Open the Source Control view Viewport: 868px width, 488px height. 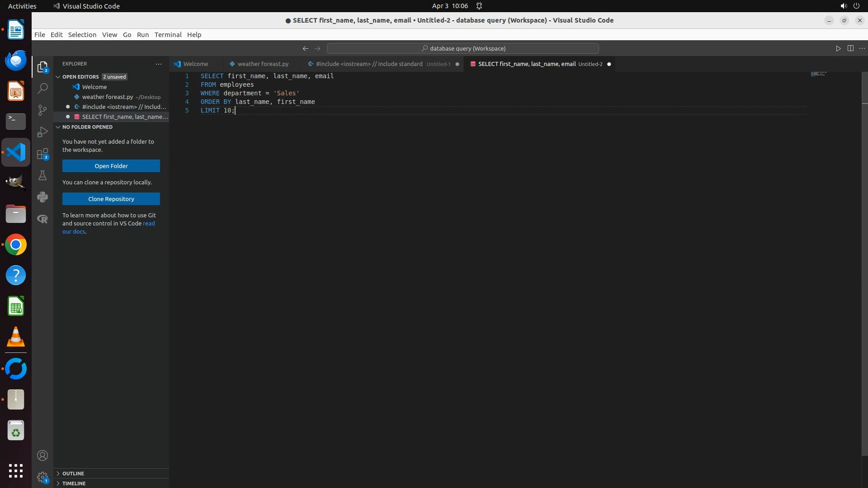pos(42,110)
